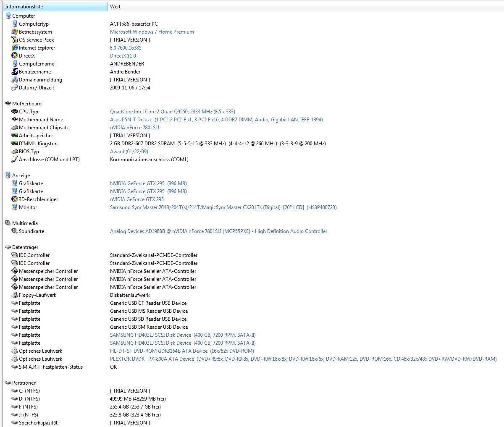Image resolution: width=504 pixels, height=427 pixels.
Task: Click the Betriebssystem Windows flag icon
Action: [x=15, y=32]
